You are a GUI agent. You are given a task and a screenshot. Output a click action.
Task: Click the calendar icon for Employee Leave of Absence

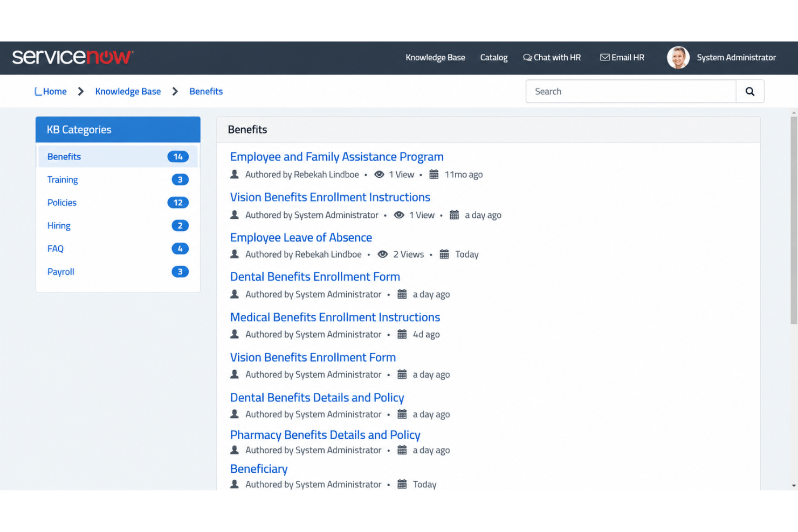(444, 254)
